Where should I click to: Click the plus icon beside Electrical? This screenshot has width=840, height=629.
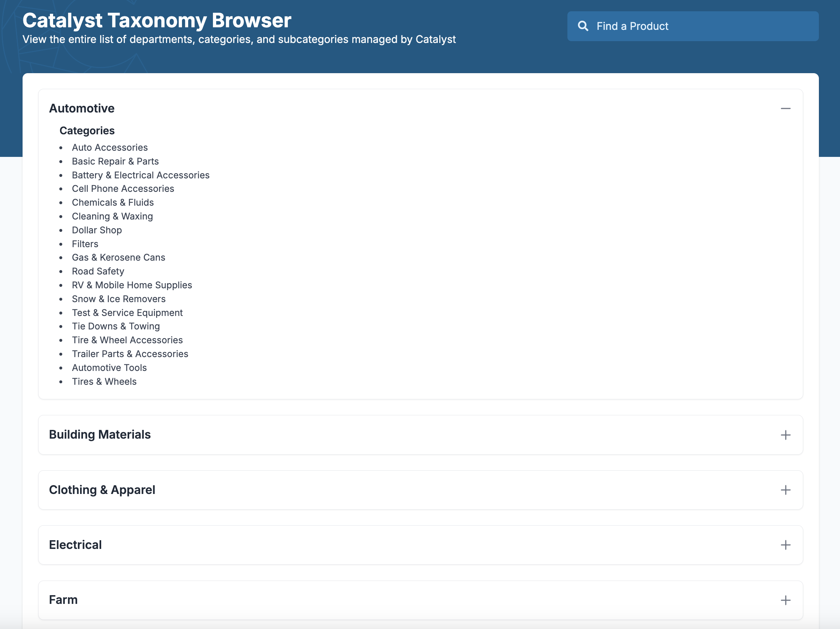tap(785, 545)
